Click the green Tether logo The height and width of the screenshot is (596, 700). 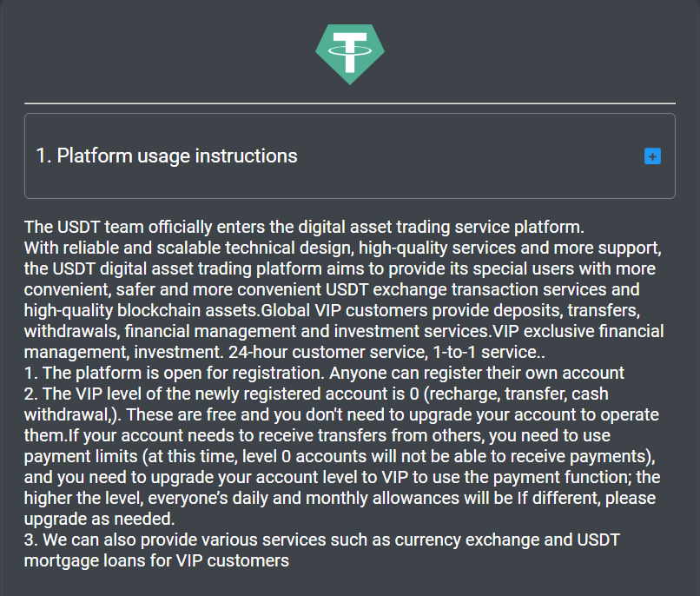pyautogui.click(x=350, y=54)
